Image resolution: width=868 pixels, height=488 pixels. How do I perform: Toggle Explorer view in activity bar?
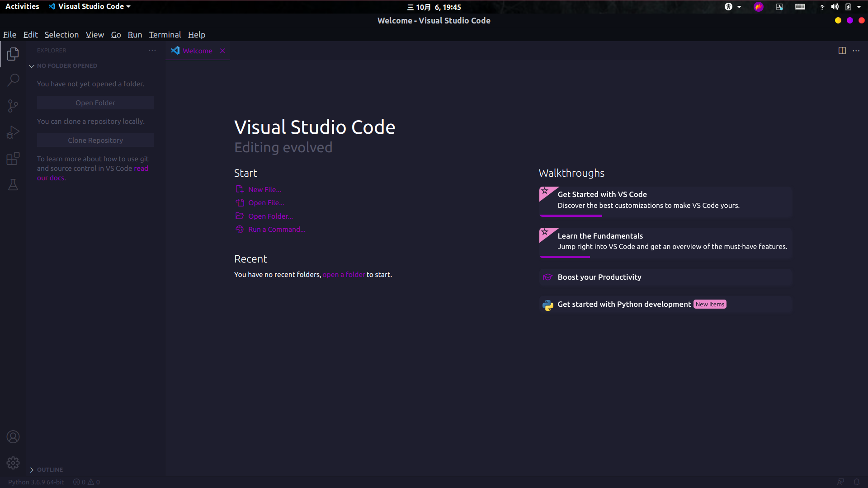click(x=13, y=54)
